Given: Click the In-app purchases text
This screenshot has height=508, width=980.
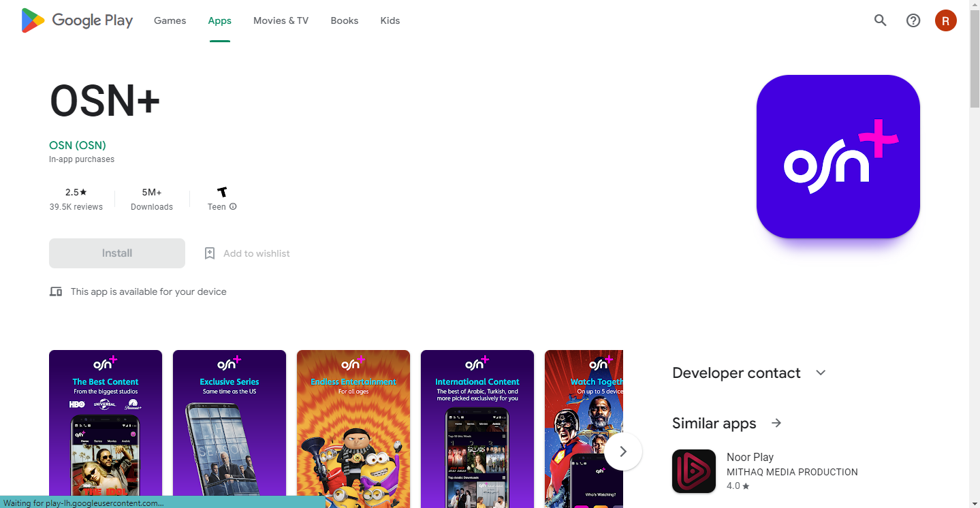Looking at the screenshot, I should pyautogui.click(x=82, y=159).
